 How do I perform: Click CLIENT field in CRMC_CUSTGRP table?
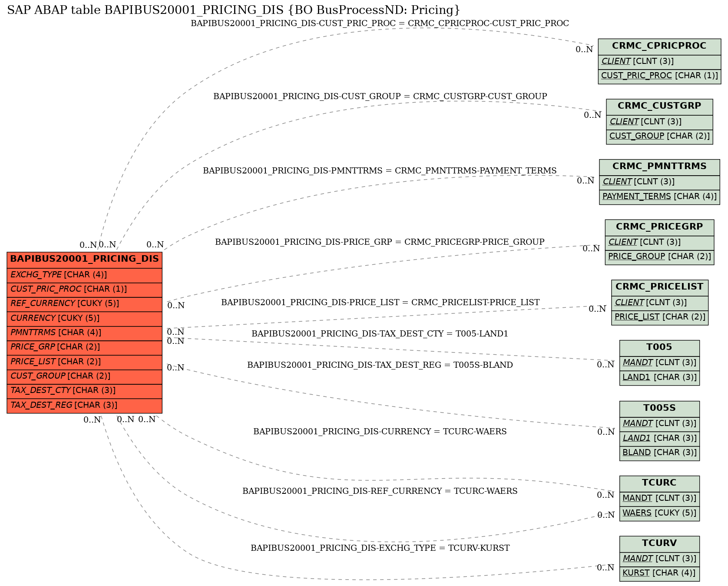[x=659, y=122]
